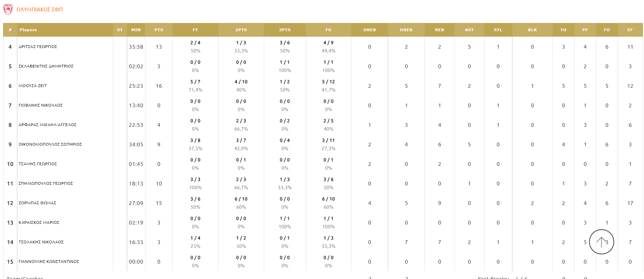This screenshot has width=644, height=279.
Task: Select player ΖΟΡΜΠΑΣ ΘΩΜΑΣ
Action: [x=37, y=203]
